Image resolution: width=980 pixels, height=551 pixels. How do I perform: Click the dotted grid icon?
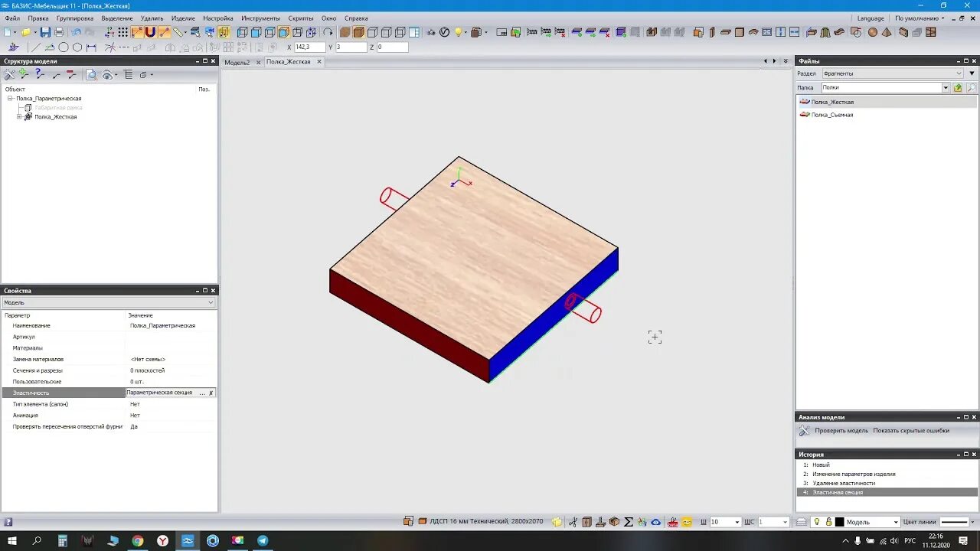point(122,32)
